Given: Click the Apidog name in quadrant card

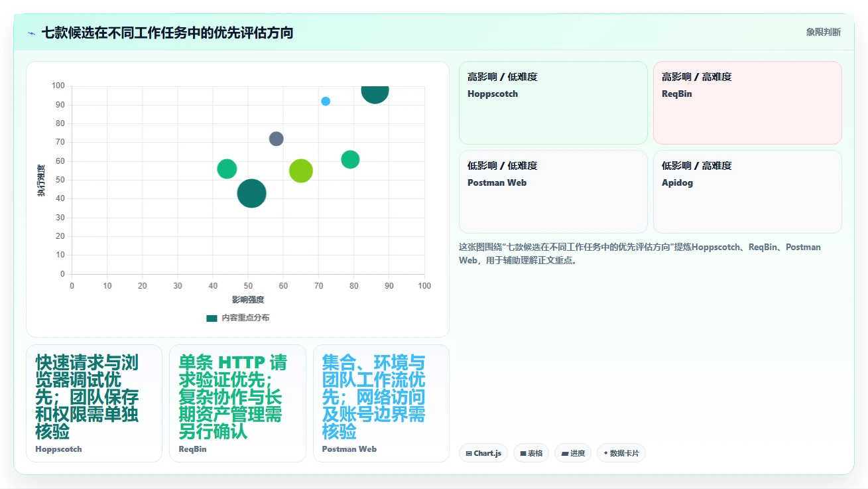Looking at the screenshot, I should (677, 182).
